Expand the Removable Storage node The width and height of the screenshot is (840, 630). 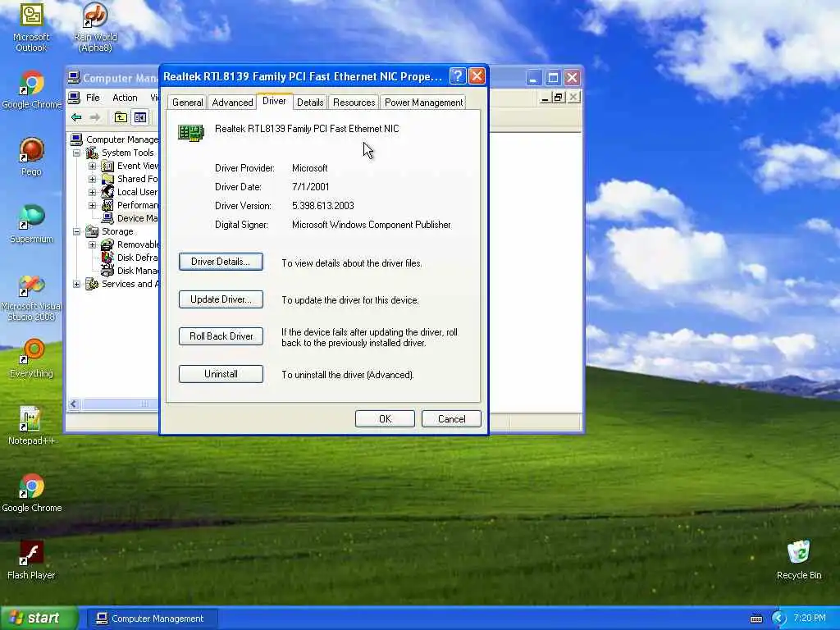92,244
